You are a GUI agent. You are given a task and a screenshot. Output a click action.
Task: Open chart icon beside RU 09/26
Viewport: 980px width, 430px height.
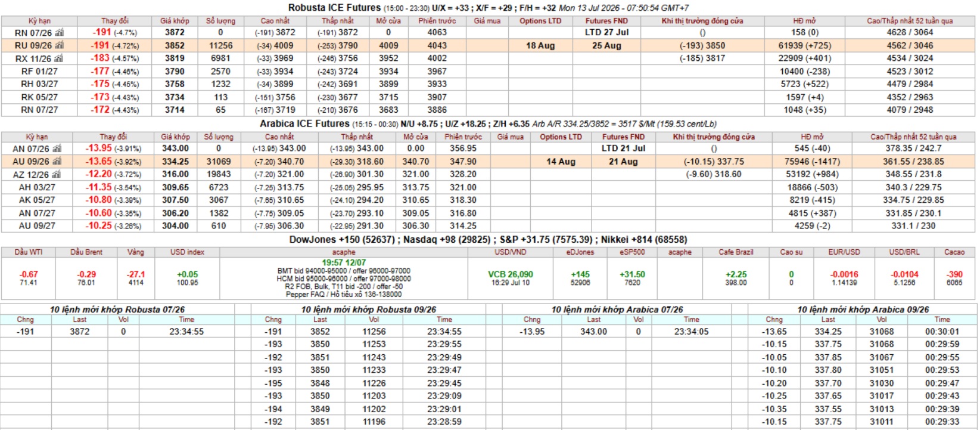(x=59, y=45)
